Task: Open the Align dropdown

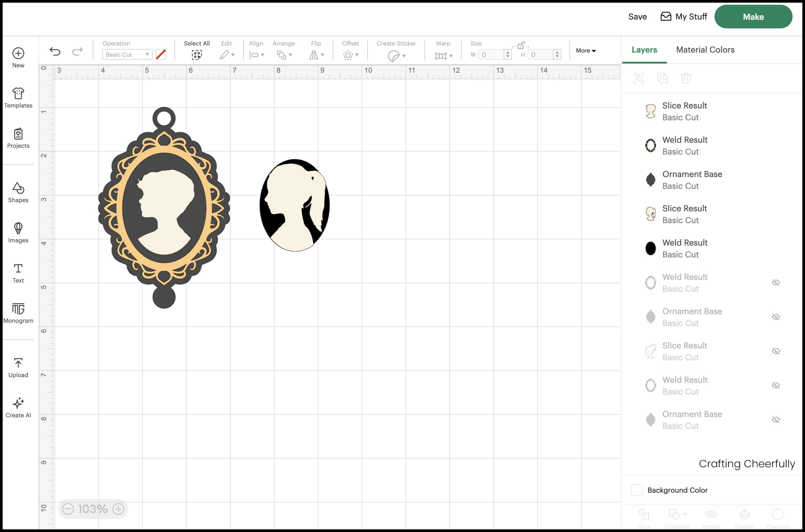Action: point(256,54)
